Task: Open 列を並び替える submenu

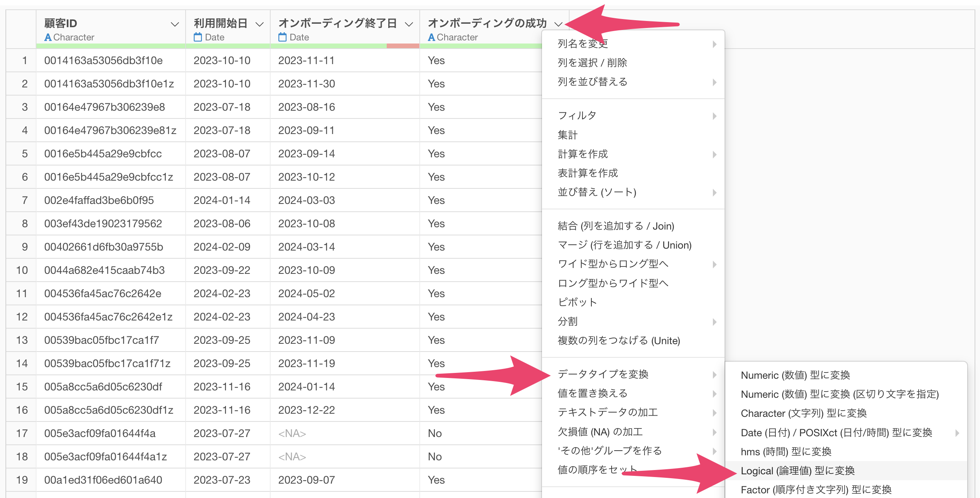Action: point(633,82)
